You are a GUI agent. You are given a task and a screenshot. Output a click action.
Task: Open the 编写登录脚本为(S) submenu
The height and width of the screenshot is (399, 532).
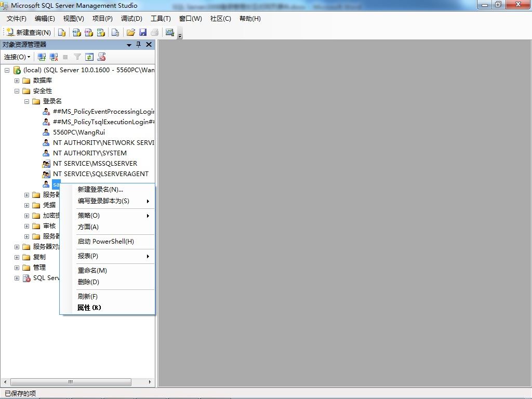(107, 201)
